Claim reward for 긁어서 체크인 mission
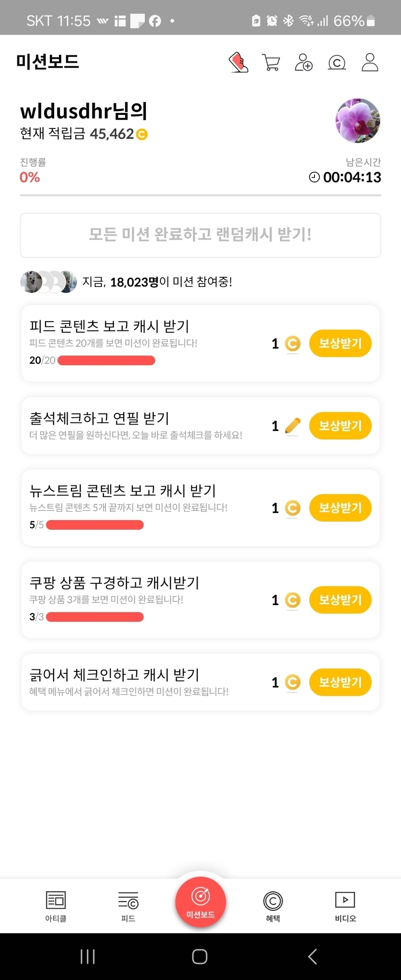This screenshot has width=401, height=980. coord(340,682)
